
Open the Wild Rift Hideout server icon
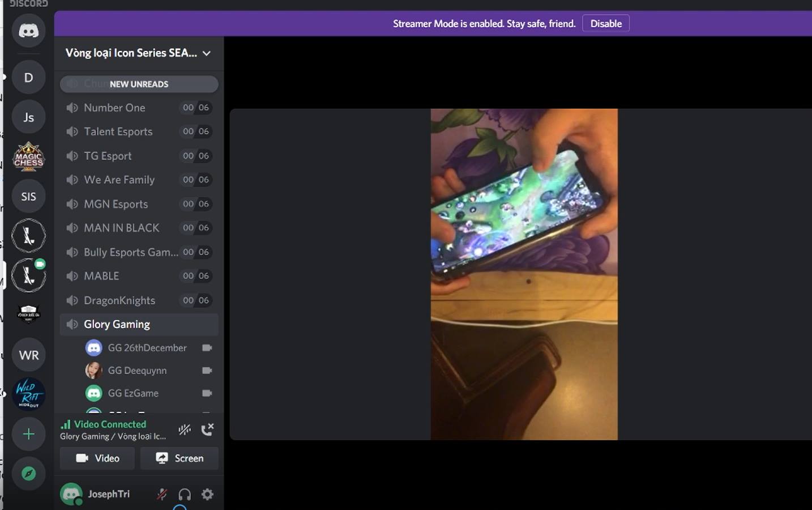(x=28, y=394)
